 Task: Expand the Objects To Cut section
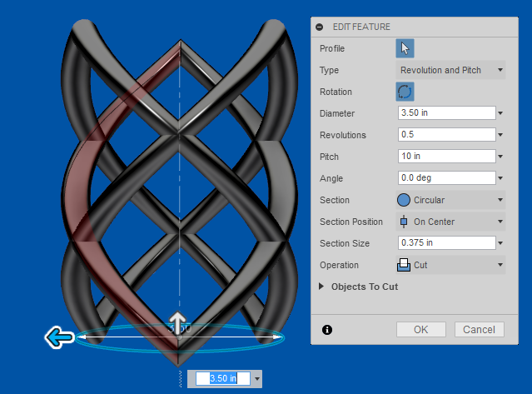point(321,287)
